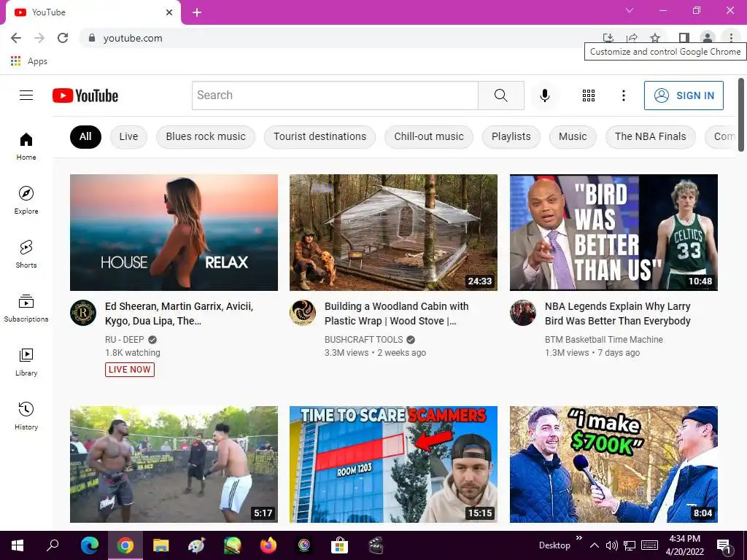This screenshot has width=747, height=560.
Task: Open the YouTube apps grid icon
Action: pos(589,96)
